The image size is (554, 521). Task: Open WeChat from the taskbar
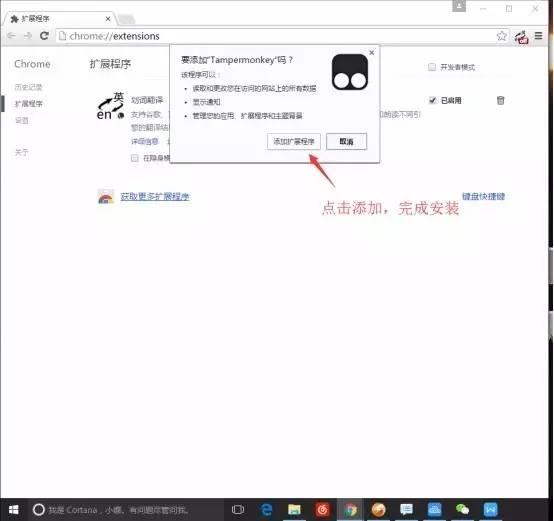462,510
